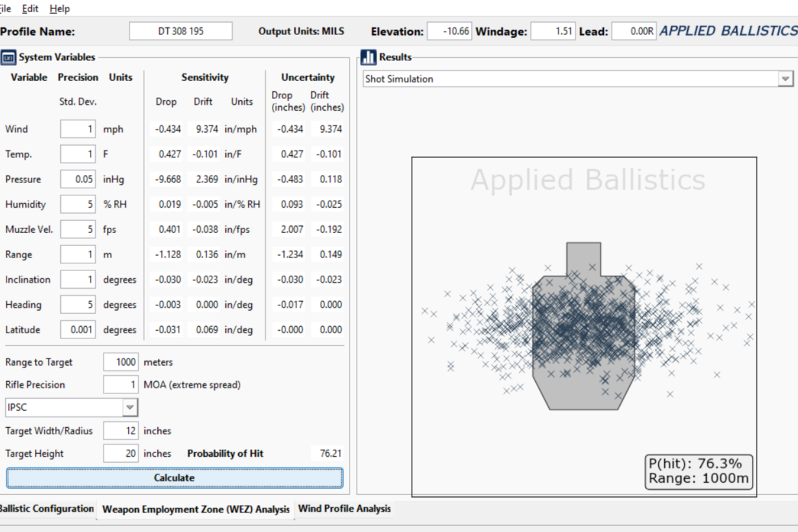Click the Heading precision input field

point(78,305)
